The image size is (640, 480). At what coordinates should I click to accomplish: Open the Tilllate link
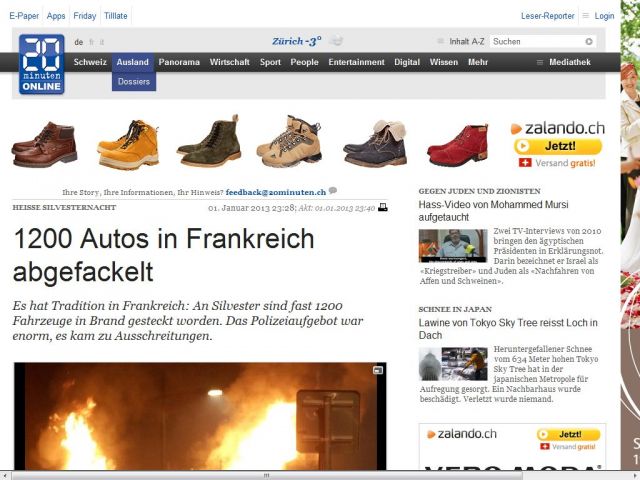116,16
